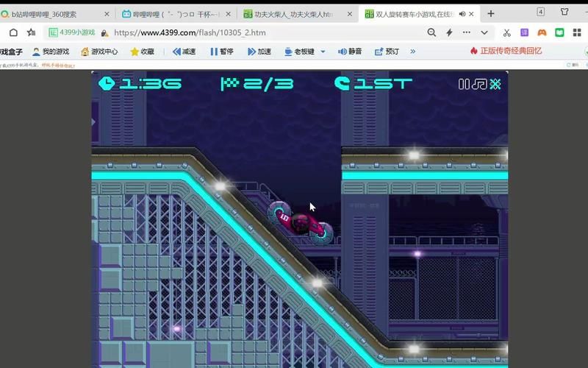
Task: Toggle the in-game music
Action: [480, 84]
